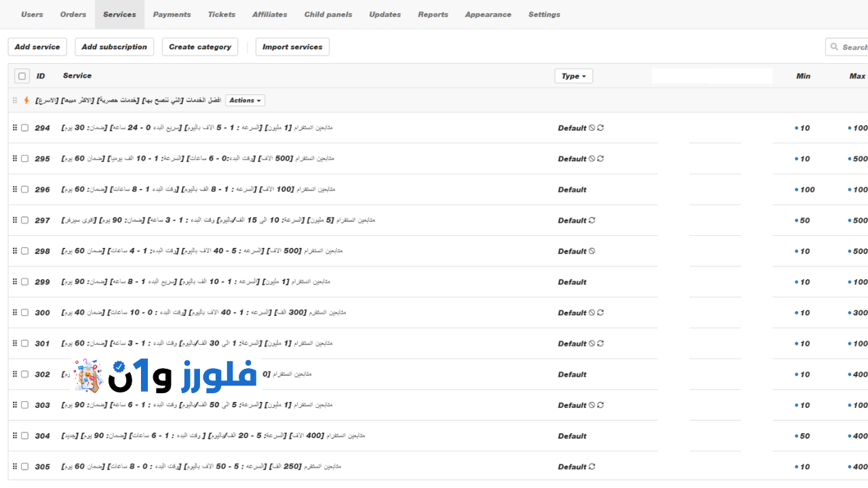This screenshot has height=488, width=868.
Task: Open the Type filter dropdown
Action: [574, 76]
